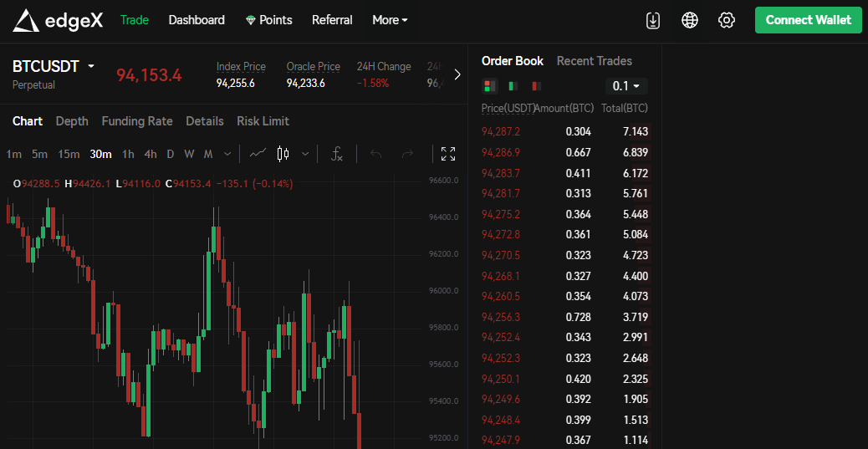The height and width of the screenshot is (449, 868).
Task: Select the M monthly timeframe
Action: pos(208,154)
